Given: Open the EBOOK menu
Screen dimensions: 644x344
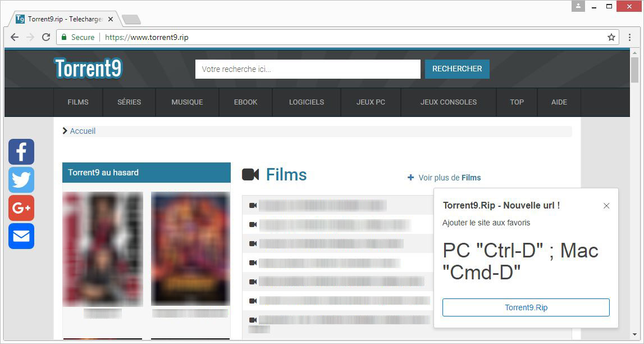Looking at the screenshot, I should coord(245,102).
